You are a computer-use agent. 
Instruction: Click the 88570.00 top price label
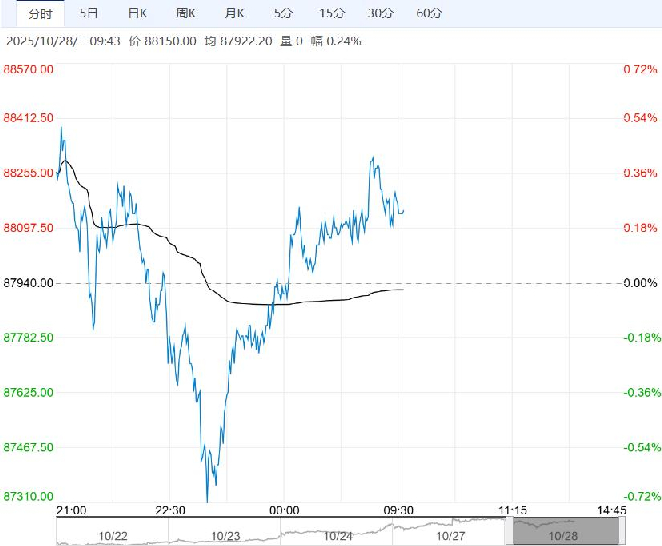click(x=28, y=69)
